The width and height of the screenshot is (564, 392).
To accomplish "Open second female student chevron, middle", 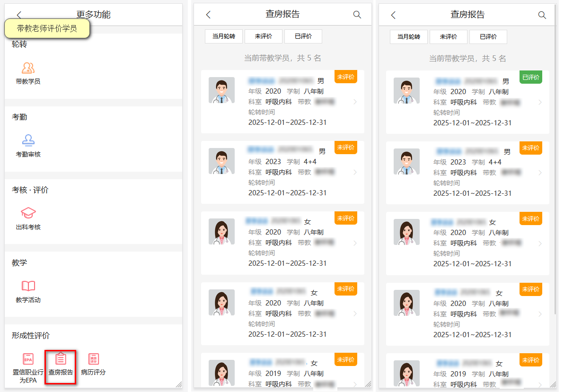I will pos(355,314).
